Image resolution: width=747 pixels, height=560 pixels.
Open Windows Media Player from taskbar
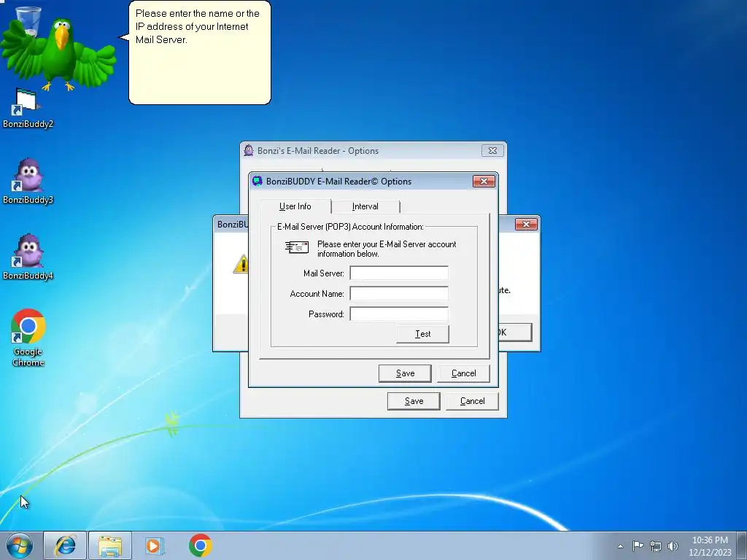click(x=155, y=545)
